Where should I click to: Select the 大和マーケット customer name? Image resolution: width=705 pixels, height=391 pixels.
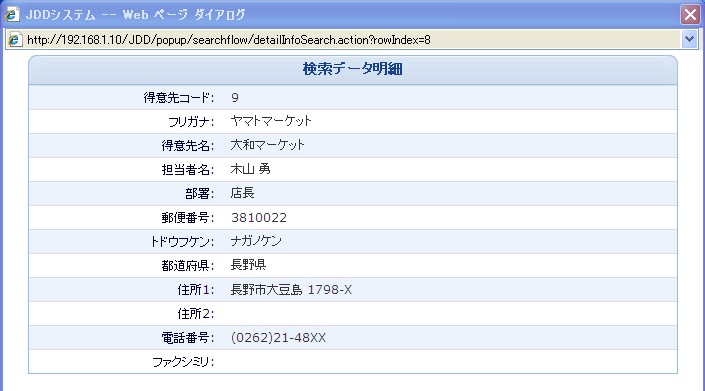[268, 145]
